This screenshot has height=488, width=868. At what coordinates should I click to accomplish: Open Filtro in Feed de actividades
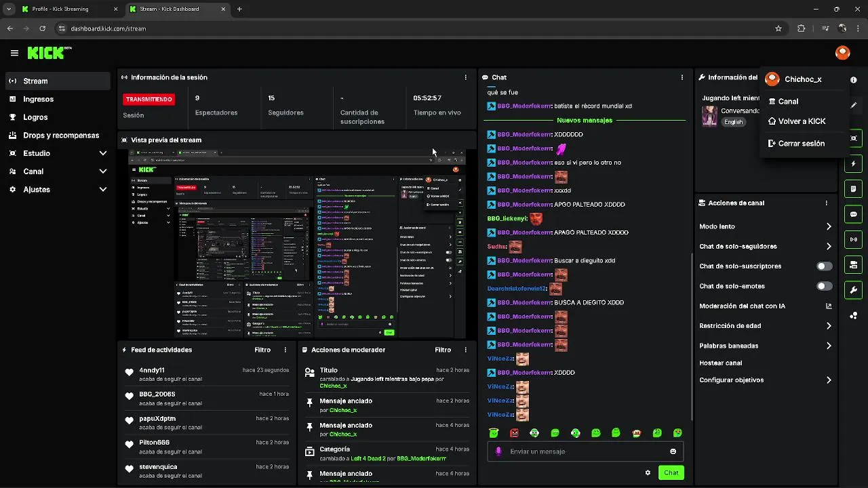[x=262, y=350]
